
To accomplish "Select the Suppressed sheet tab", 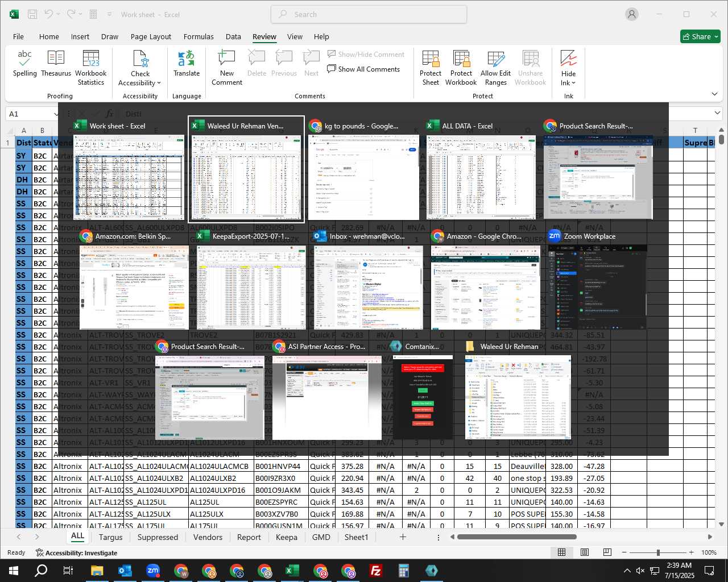I will point(158,537).
